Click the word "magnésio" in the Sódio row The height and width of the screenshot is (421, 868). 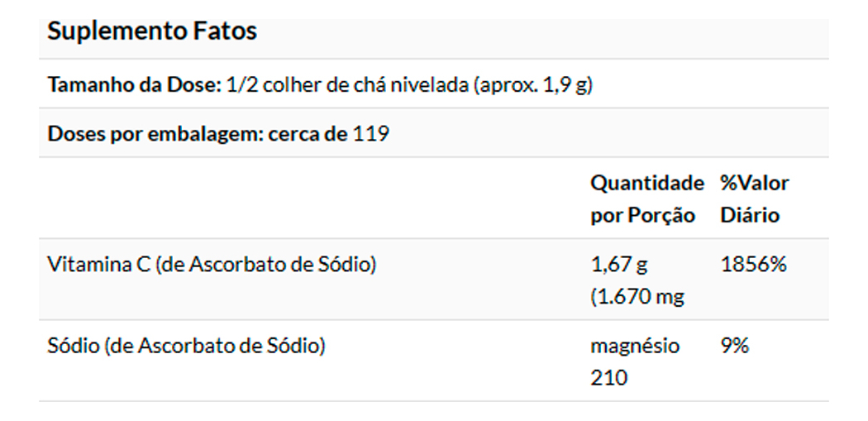click(x=635, y=346)
